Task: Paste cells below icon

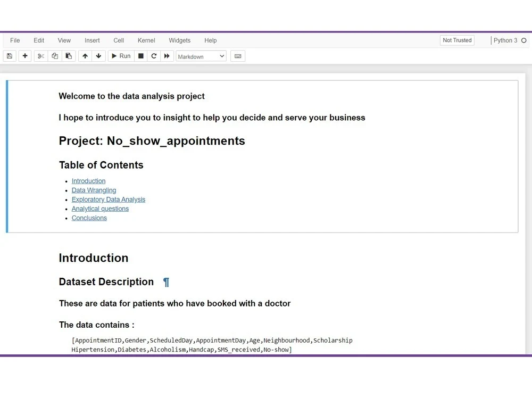Action: click(x=69, y=56)
